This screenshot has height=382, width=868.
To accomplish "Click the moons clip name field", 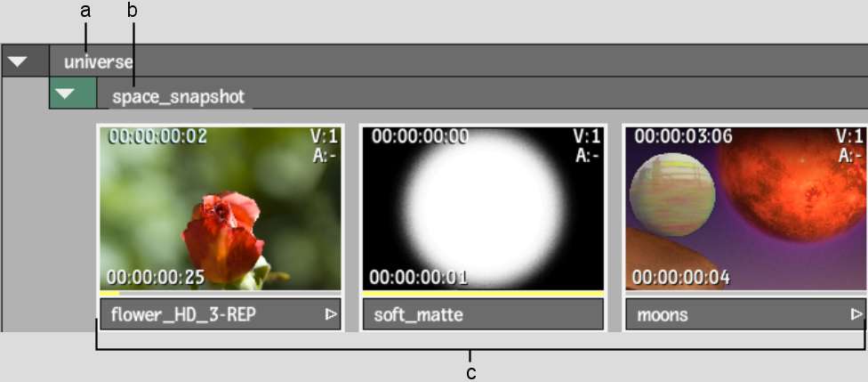I will (x=746, y=314).
